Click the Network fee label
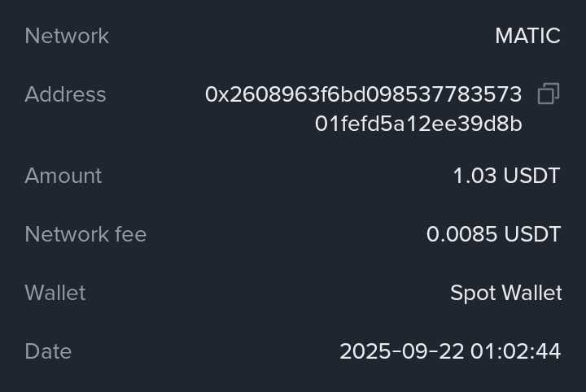586x392 pixels. coord(85,234)
